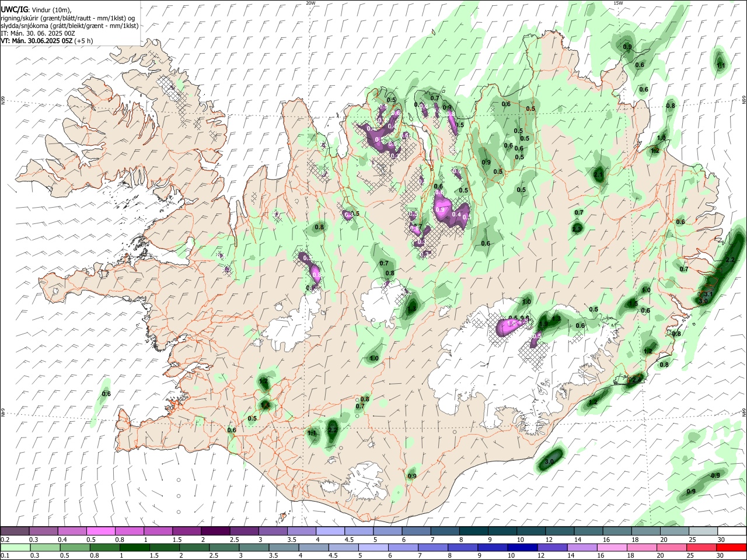This screenshot has height=560, width=747.
Task: Click the teal 12 snow-scale swatch
Action: tap(560, 531)
